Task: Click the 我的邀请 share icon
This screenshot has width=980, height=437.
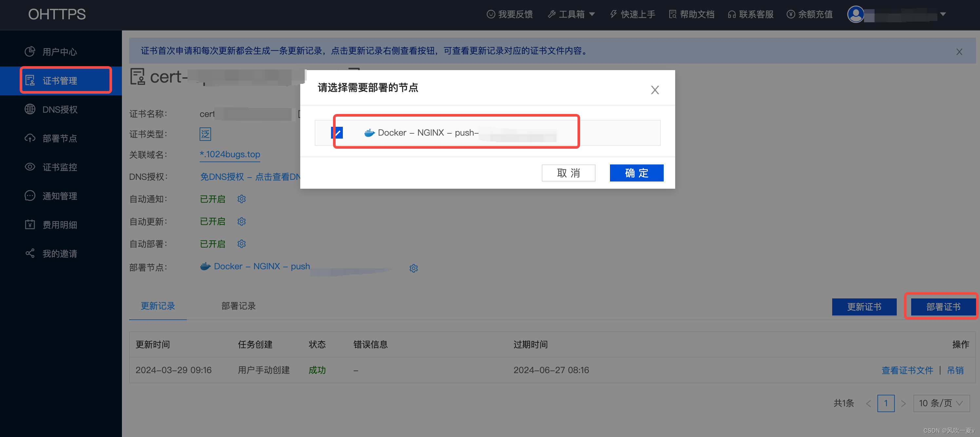Action: 30,253
